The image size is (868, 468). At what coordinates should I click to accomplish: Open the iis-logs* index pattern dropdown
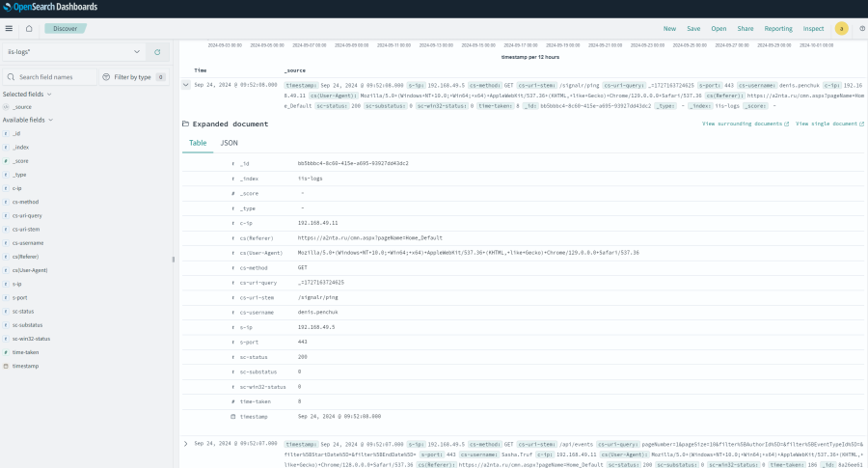(x=73, y=52)
